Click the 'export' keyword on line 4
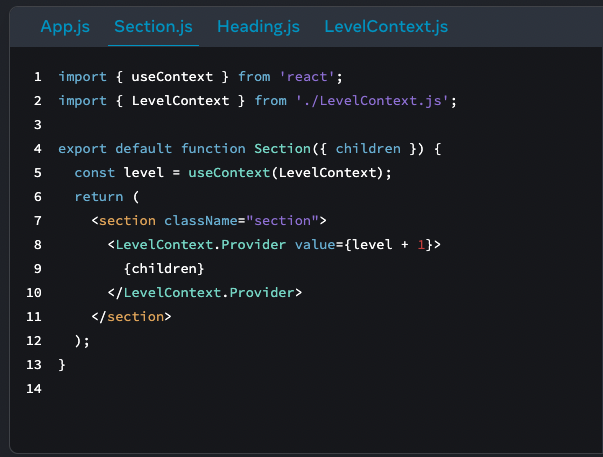603x457 pixels. coord(82,148)
